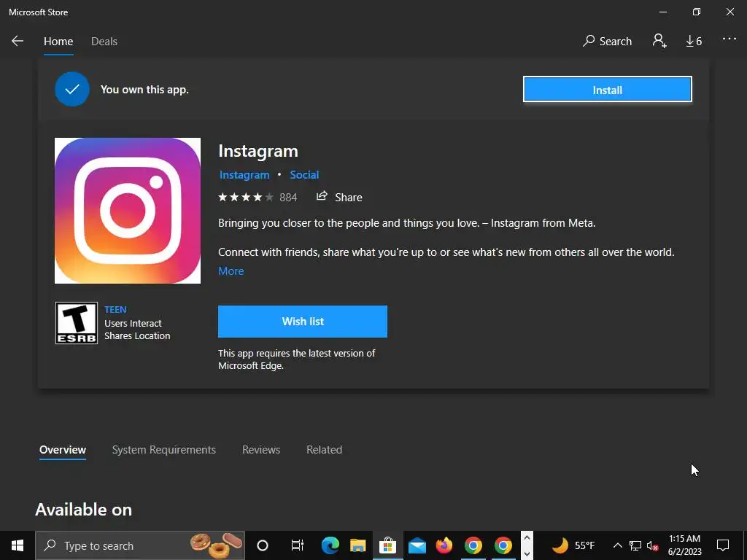Switch to System Requirements tab
This screenshot has height=560, width=747.
(x=164, y=449)
